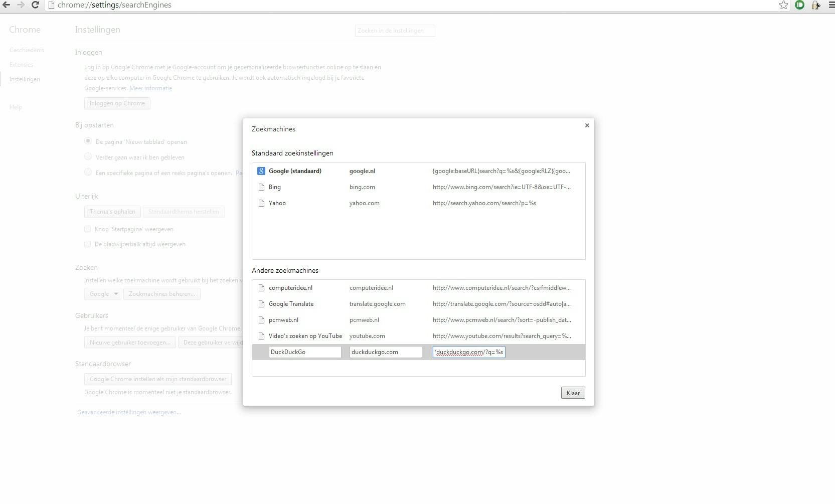Screen dimensions: 835x504
Task: Click 'Standaardthema herstellen' button
Action: tap(184, 212)
